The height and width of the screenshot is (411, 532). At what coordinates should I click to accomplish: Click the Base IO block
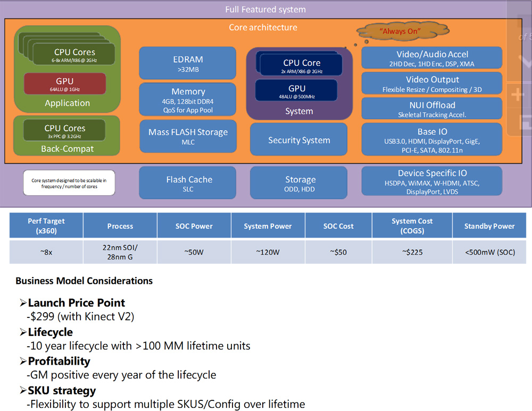pyautogui.click(x=432, y=139)
